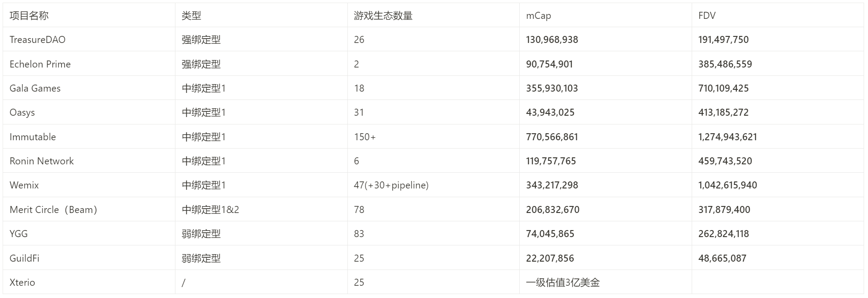
Task: Click the 游戏生态数量 column header
Action: (x=383, y=16)
